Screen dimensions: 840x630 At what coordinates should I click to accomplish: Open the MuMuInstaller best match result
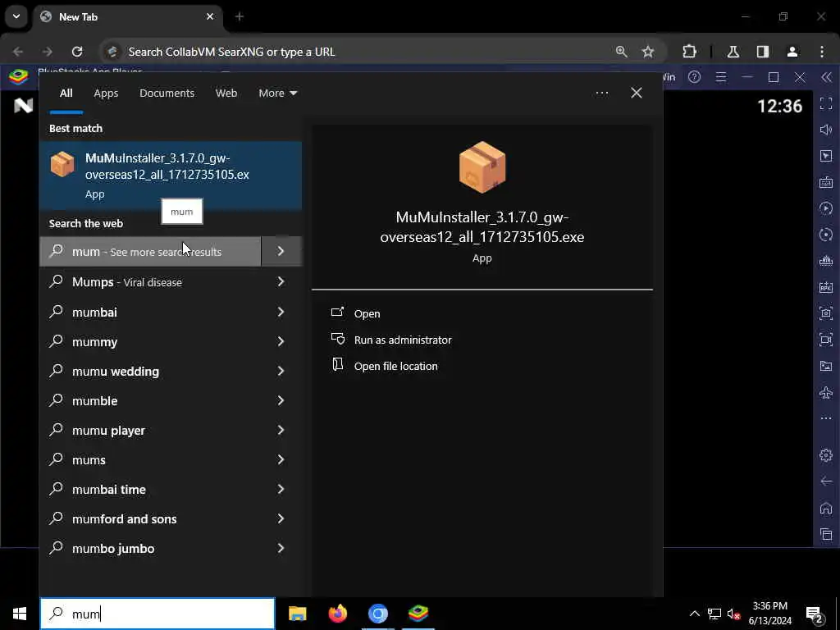(x=171, y=176)
